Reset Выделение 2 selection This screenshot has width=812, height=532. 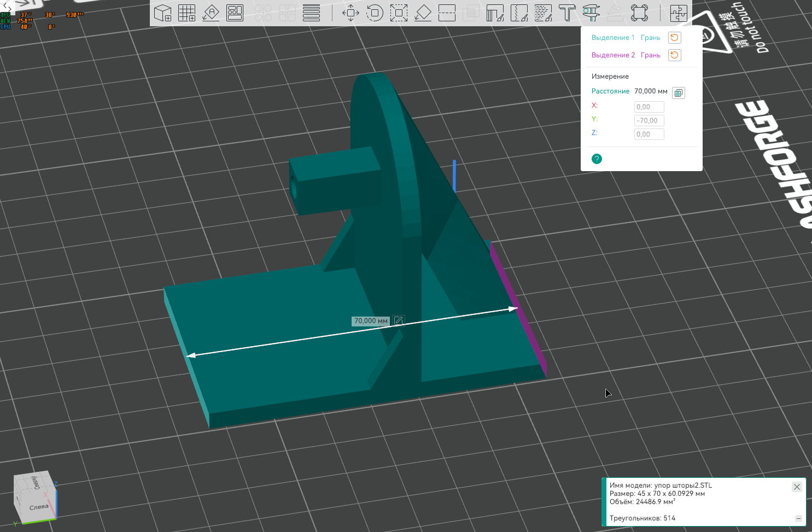(675, 55)
